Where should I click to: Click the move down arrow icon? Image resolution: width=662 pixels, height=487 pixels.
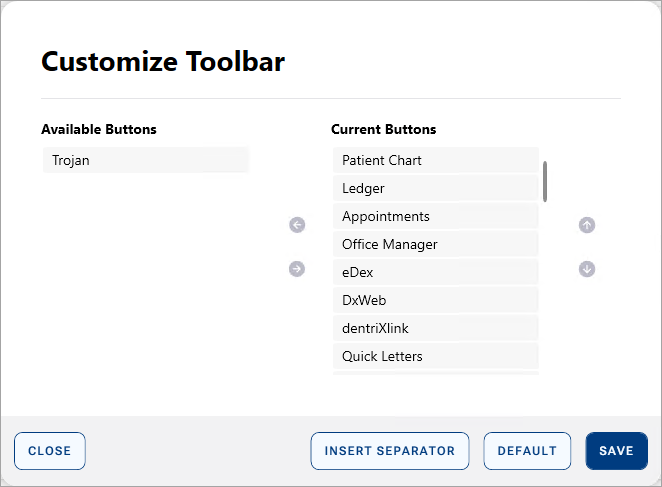click(x=587, y=269)
